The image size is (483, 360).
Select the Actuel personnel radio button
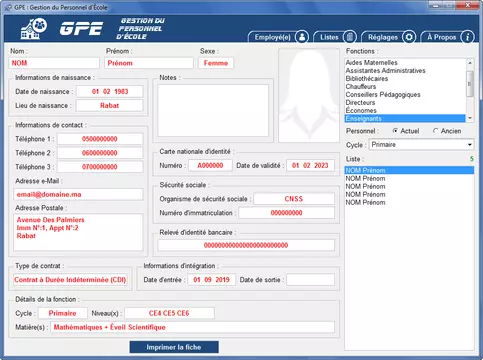[395, 131]
